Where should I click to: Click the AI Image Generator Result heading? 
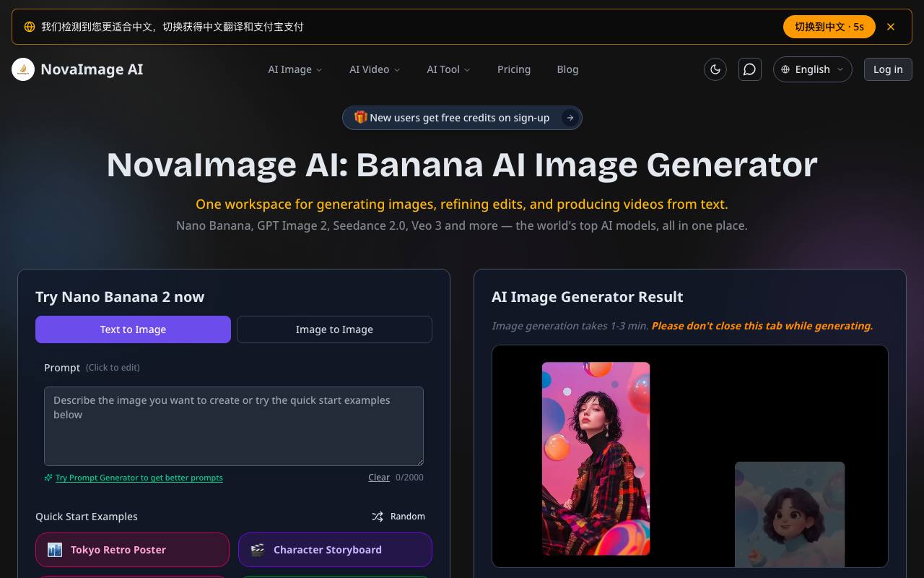pos(588,297)
